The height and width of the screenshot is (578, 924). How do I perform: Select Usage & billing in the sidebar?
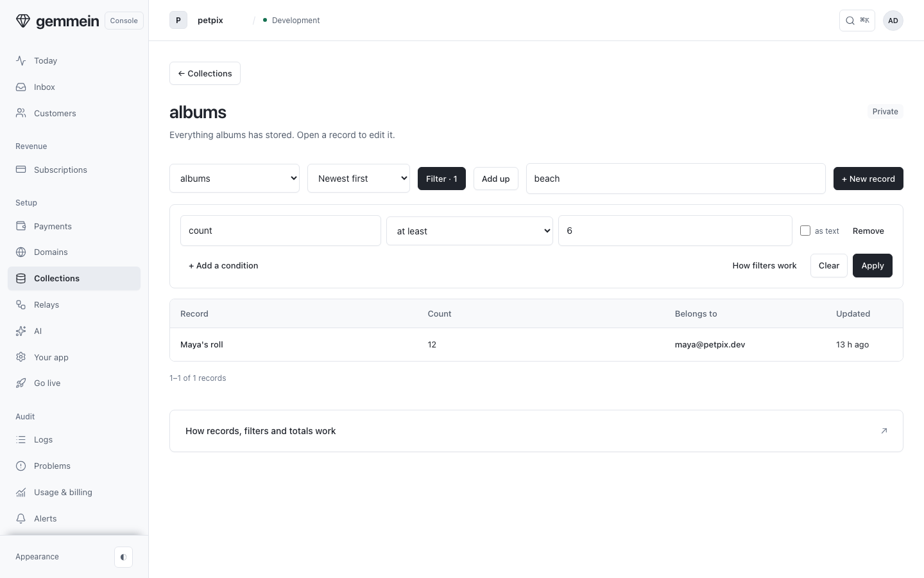74,492
